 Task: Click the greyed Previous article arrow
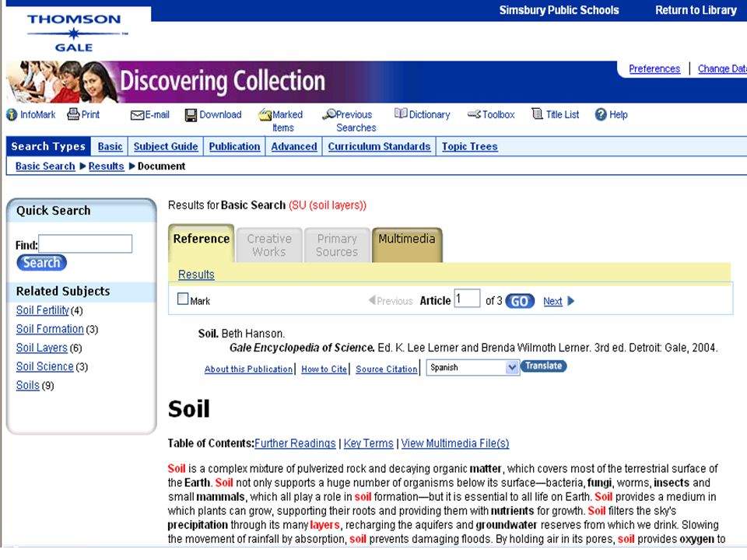tap(372, 300)
